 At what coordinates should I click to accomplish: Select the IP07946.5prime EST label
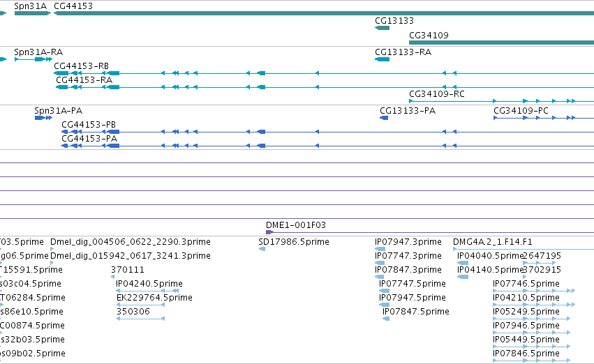tap(526, 326)
